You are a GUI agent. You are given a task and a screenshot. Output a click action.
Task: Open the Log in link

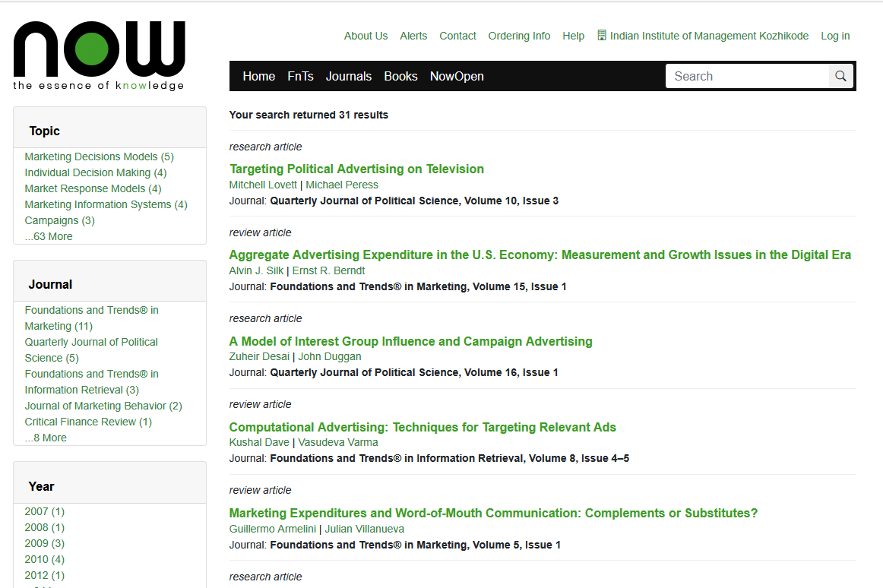[835, 36]
